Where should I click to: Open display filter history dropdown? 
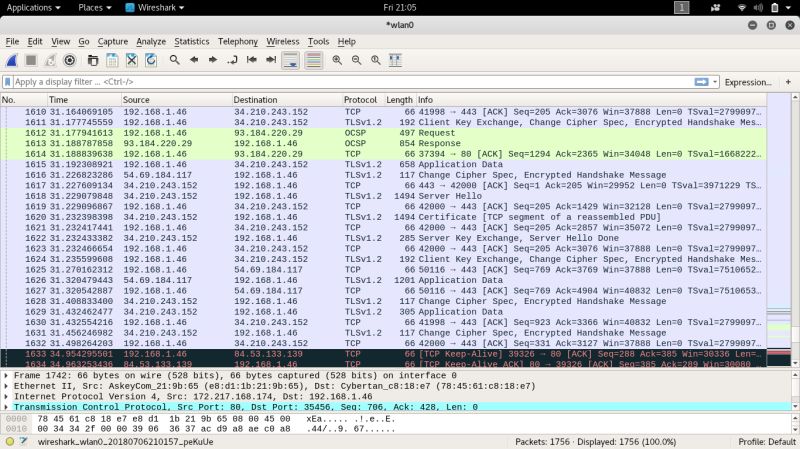(x=715, y=82)
